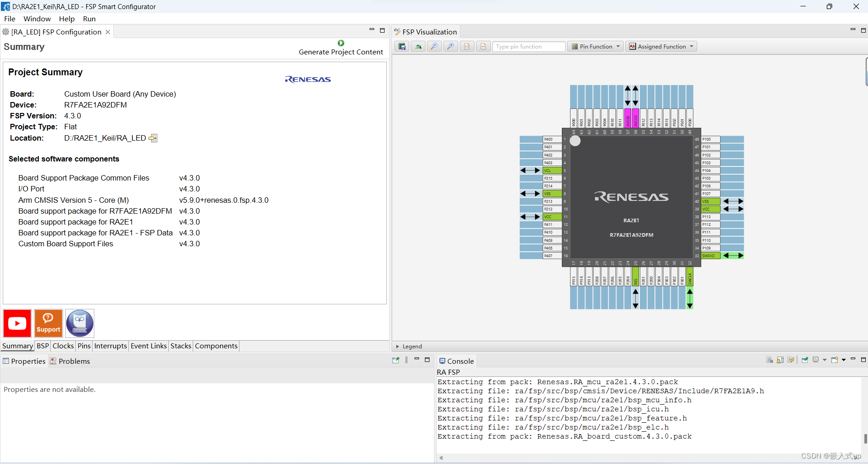Select the Problems tab

pyautogui.click(x=70, y=361)
